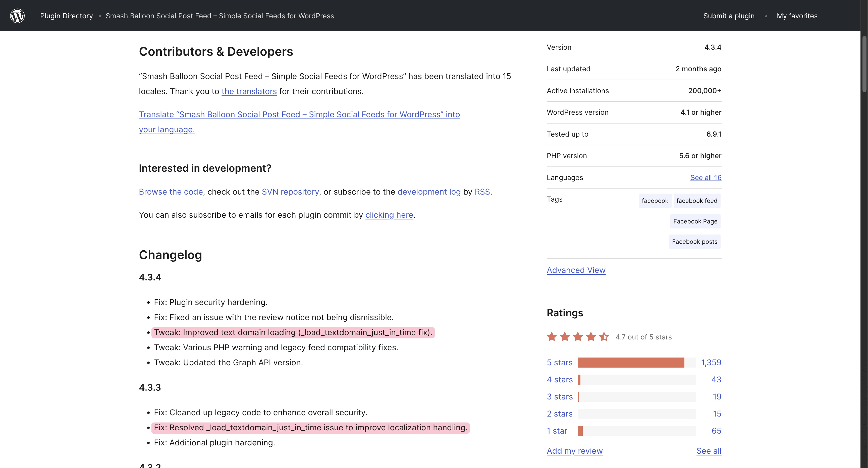Screen dimensions: 868x468
Task: Click 'Tweak: Updated the Graph API version.' entry
Action: click(x=229, y=363)
